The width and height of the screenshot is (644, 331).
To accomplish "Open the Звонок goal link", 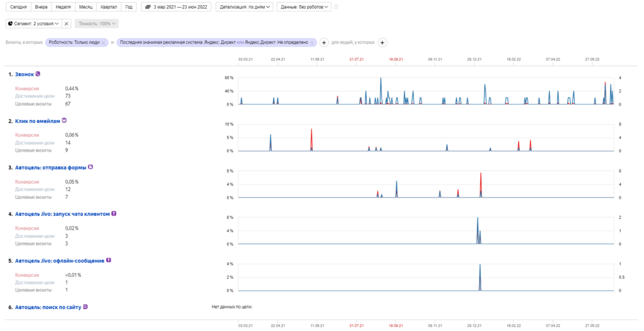I will click(x=25, y=74).
